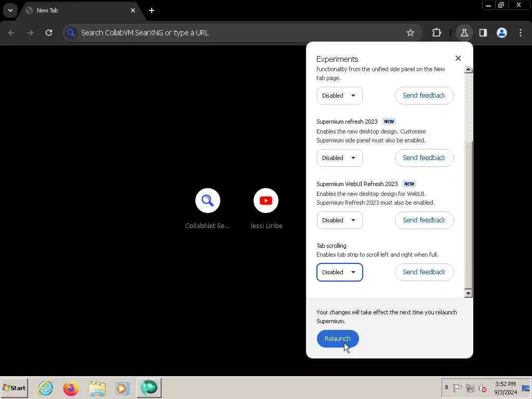Open Supermium refresh 2023 state dropdown
Image resolution: width=532 pixels, height=399 pixels.
(x=340, y=158)
